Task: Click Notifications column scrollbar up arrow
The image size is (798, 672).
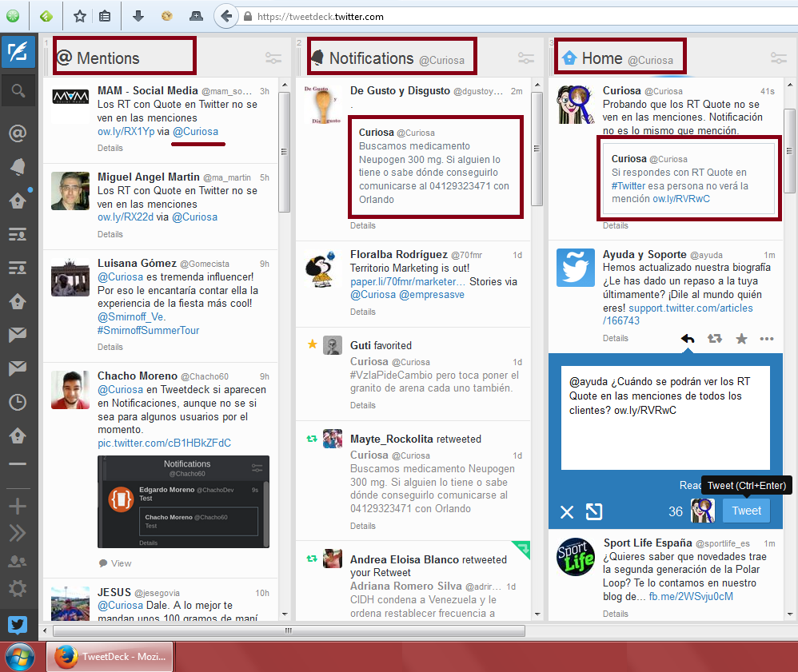Action: coord(537,85)
